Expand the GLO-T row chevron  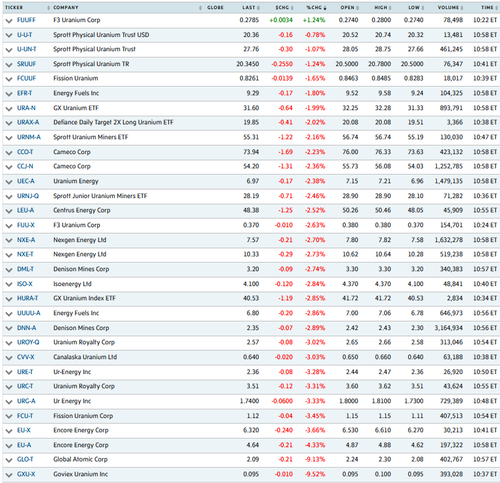9,460
